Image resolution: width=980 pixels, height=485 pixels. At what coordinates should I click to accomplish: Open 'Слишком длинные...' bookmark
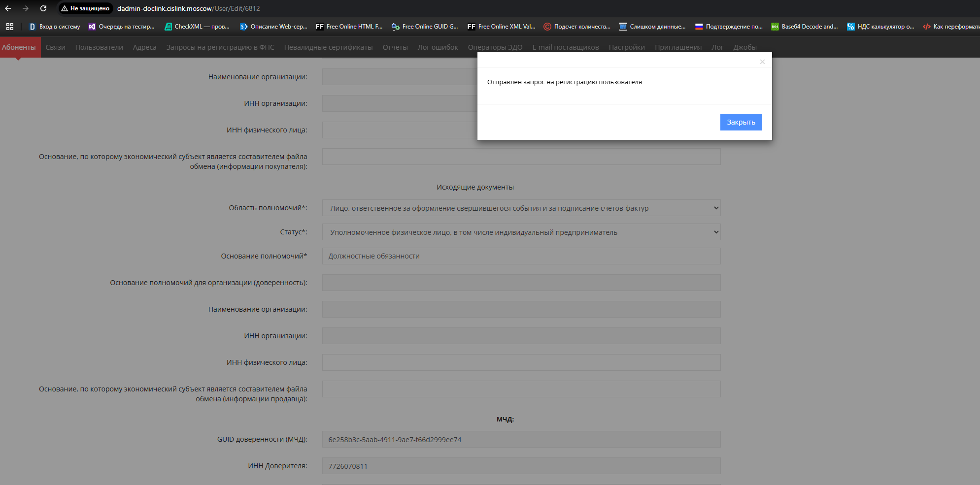coord(653,27)
